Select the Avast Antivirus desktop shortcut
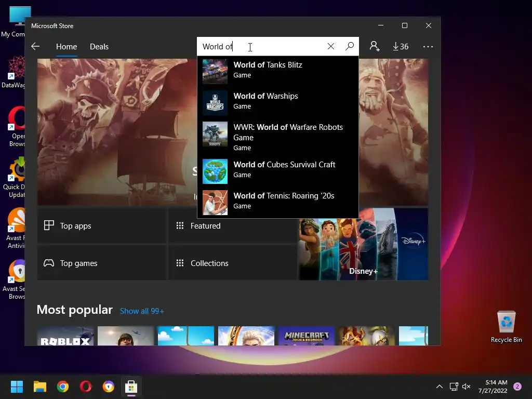Screen dimensions: 532x399 (16, 228)
